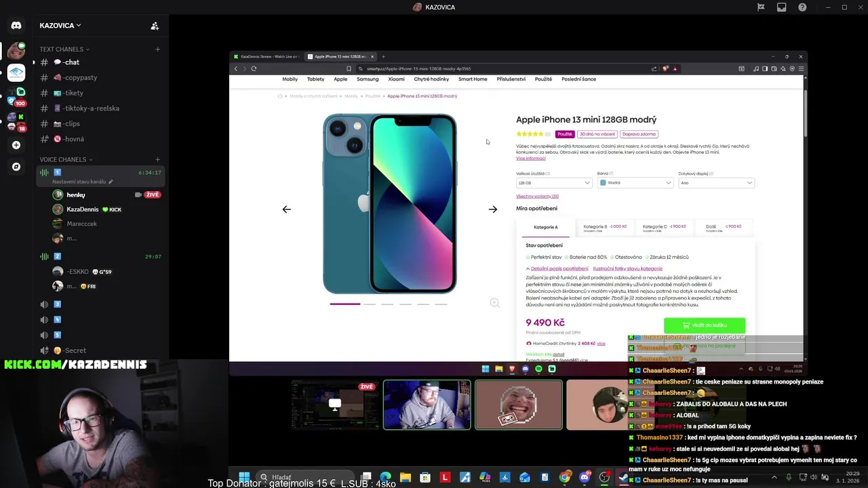Open the -copypasty channel

tap(100, 77)
